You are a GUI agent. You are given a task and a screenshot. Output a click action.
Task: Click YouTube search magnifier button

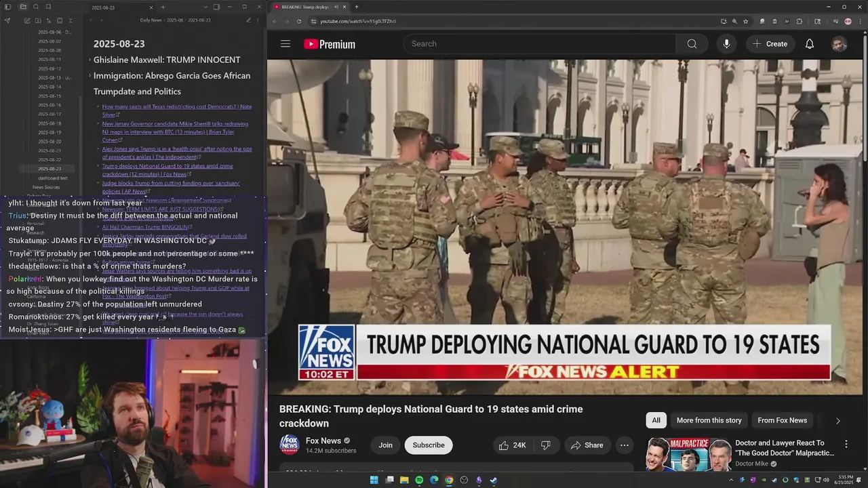(692, 44)
